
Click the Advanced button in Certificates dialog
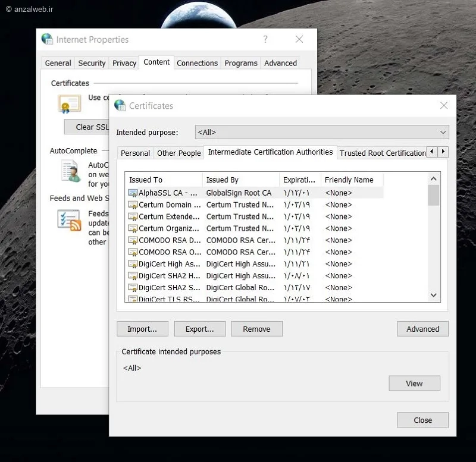click(422, 329)
